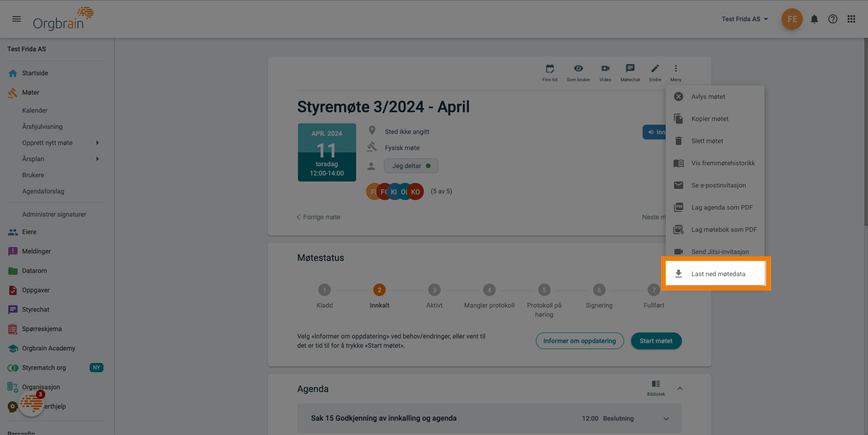Collapse the Agenda section chevron
The image size is (868, 435).
pyautogui.click(x=680, y=388)
